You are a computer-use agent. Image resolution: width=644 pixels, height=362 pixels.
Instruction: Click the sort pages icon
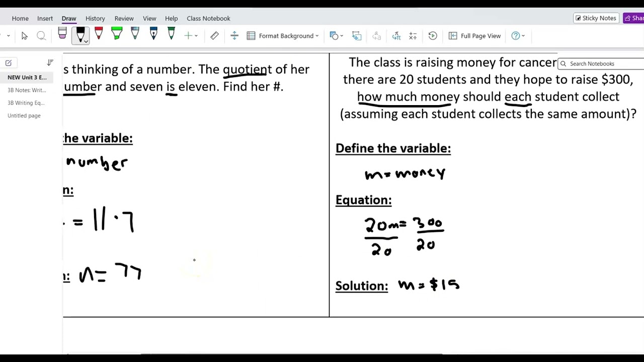click(x=50, y=63)
